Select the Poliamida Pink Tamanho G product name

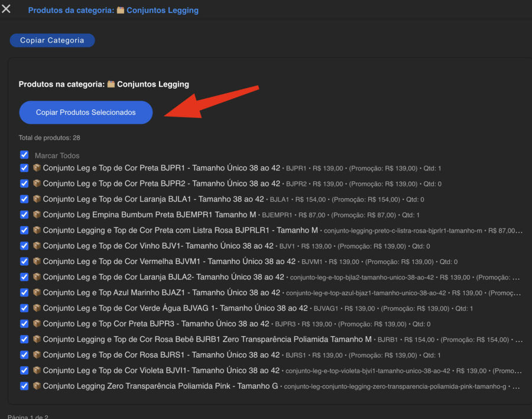(160, 386)
